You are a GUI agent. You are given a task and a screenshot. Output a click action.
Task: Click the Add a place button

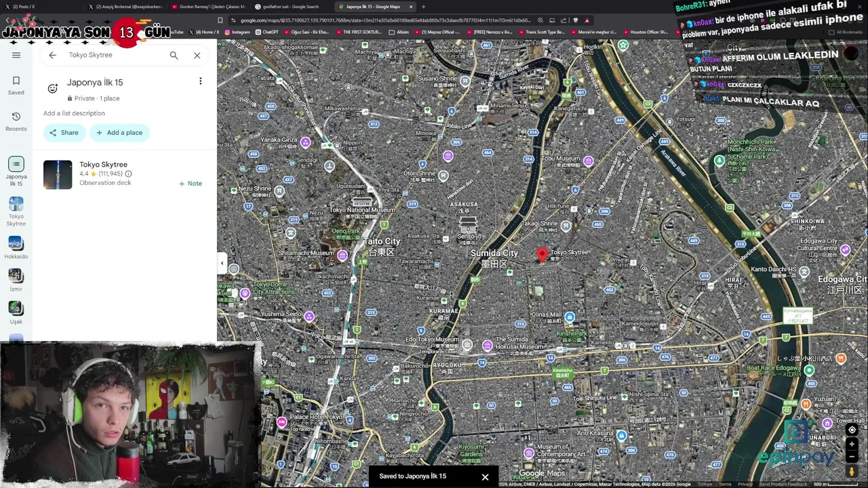coord(119,133)
